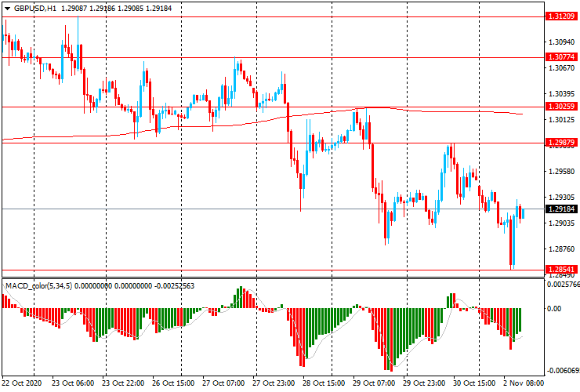
Task: Click the 1.29580 price scale value
Action: [562, 172]
